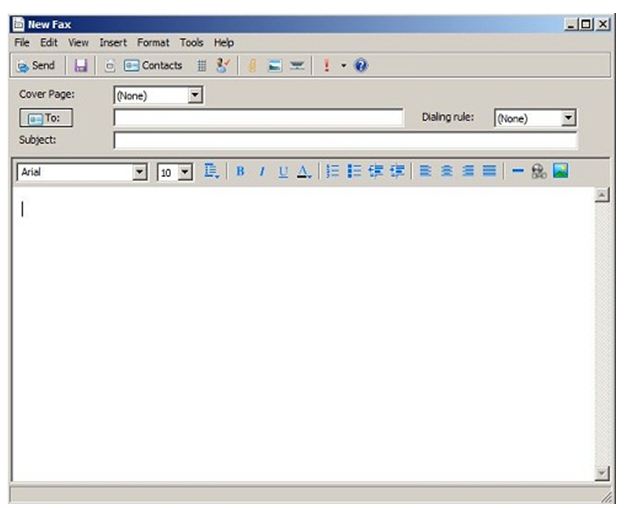This screenshot has width=629, height=508.
Task: Open the paragraph style icon
Action: point(211,171)
